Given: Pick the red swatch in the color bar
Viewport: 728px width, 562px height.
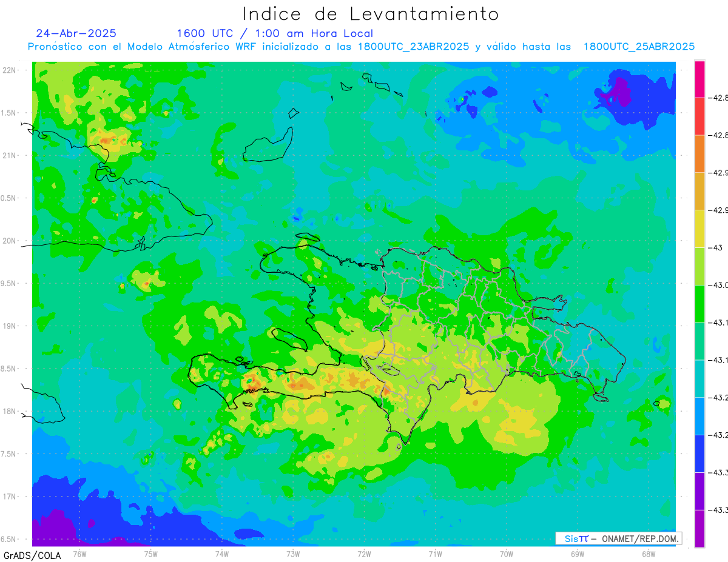Looking at the screenshot, I should click(699, 116).
